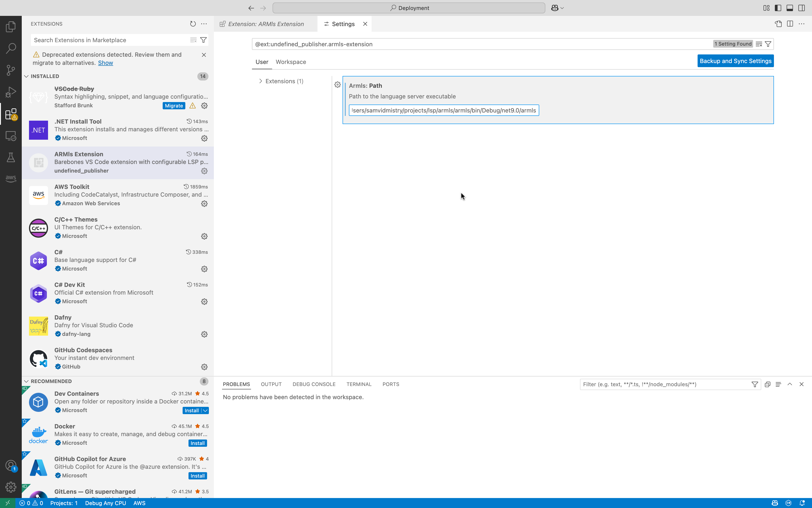Close the bottom panel

point(802,384)
